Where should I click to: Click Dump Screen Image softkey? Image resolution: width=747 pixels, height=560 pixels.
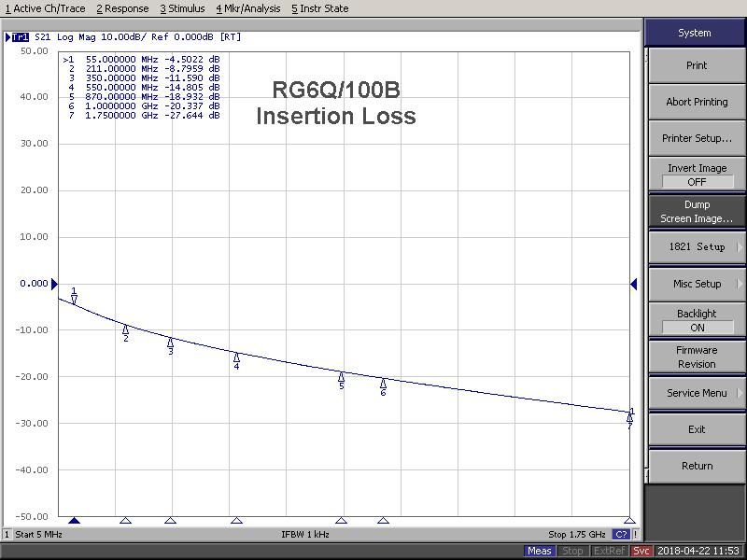(x=697, y=212)
